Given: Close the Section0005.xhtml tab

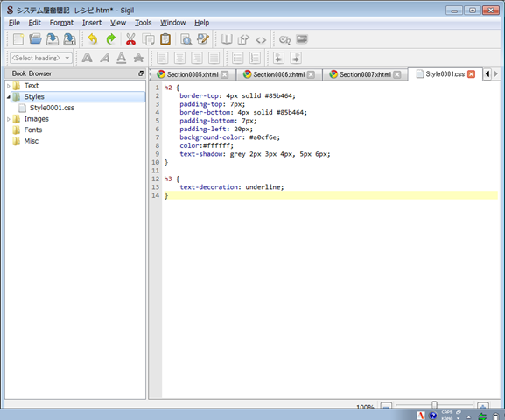Looking at the screenshot, I should pos(224,74).
